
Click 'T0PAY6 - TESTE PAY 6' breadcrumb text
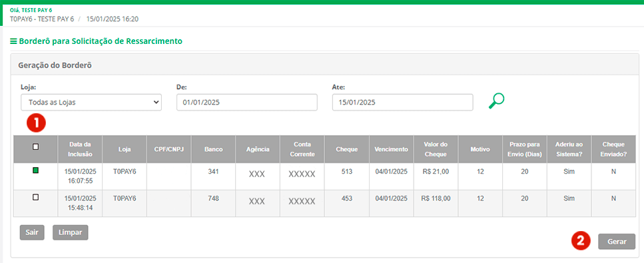(42, 19)
